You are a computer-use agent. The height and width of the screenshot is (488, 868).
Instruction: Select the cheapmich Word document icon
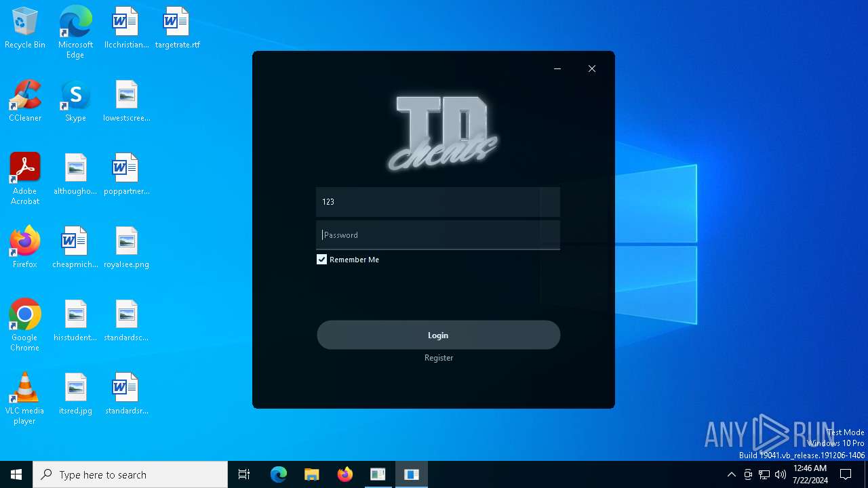tap(75, 248)
